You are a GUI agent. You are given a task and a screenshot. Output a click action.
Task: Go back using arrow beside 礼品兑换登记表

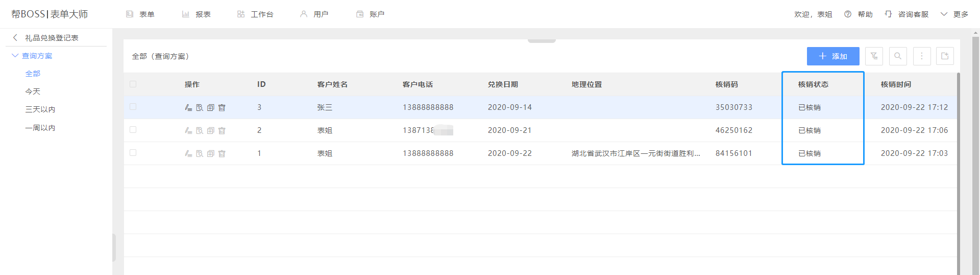coord(15,38)
